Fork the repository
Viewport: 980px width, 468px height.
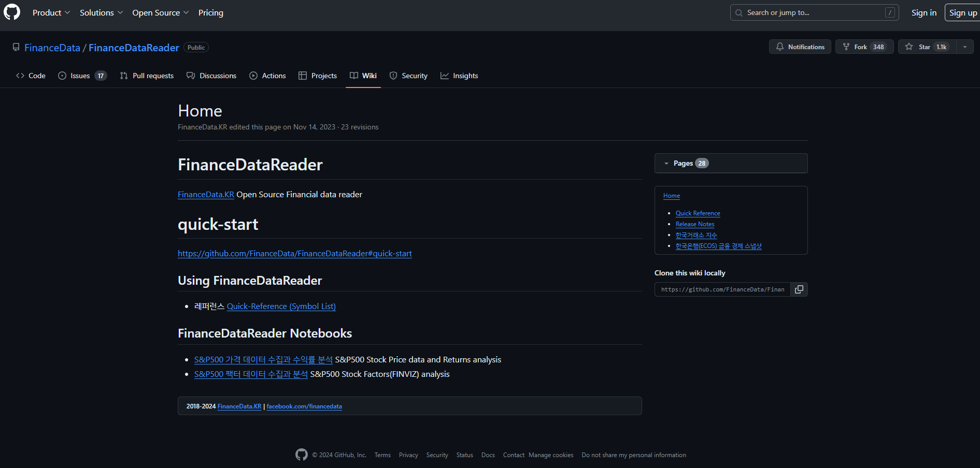[x=864, y=47]
